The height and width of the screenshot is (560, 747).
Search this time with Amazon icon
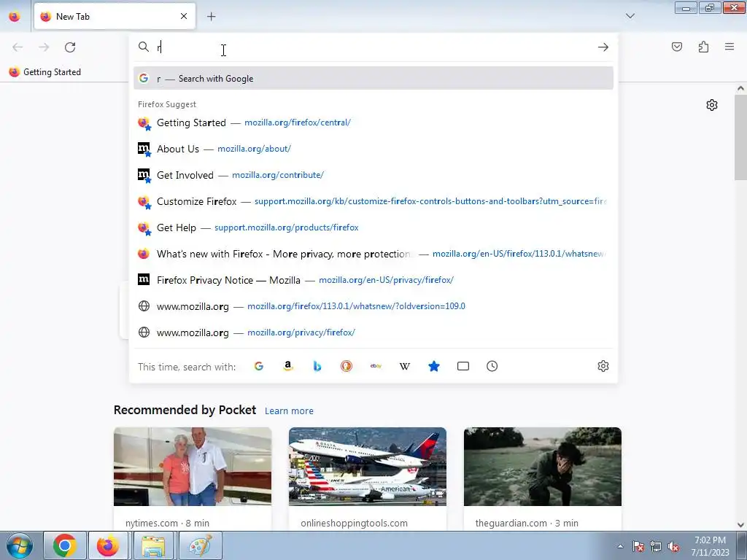click(287, 366)
